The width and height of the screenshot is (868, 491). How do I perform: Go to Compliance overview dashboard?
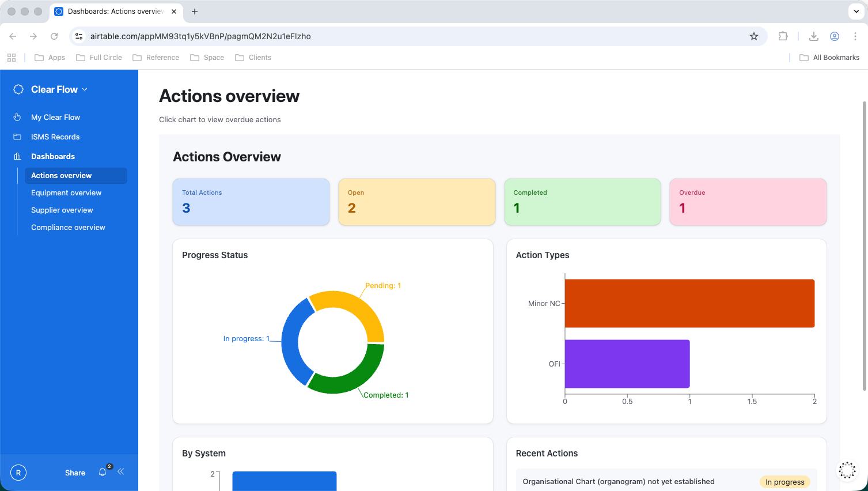(x=68, y=228)
